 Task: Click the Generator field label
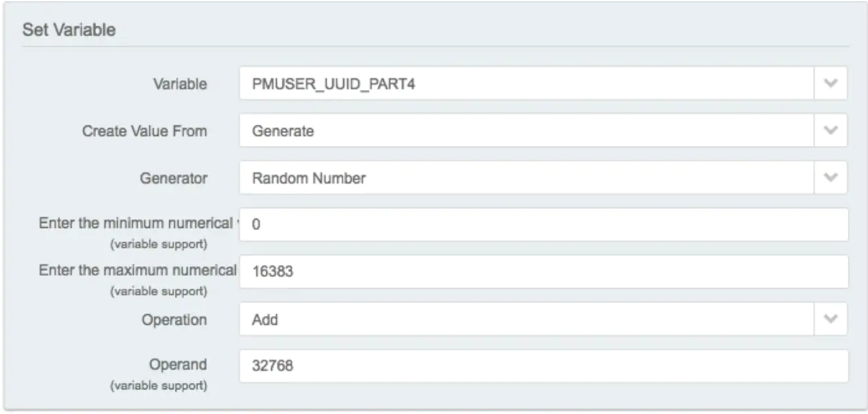point(174,178)
